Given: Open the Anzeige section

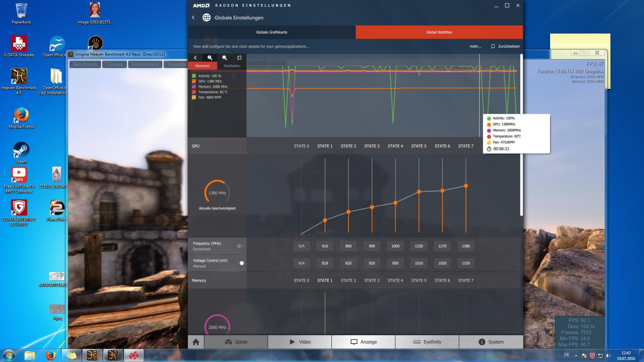Looking at the screenshot, I should pyautogui.click(x=364, y=342).
